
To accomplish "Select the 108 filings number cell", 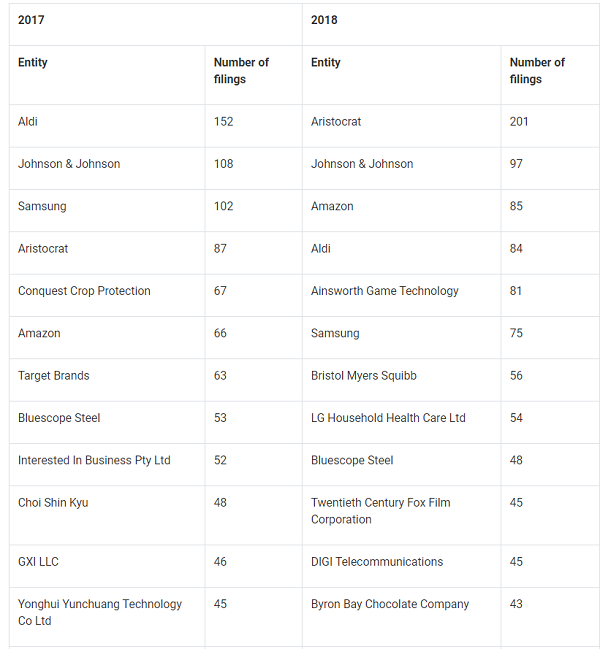I will pyautogui.click(x=224, y=164).
